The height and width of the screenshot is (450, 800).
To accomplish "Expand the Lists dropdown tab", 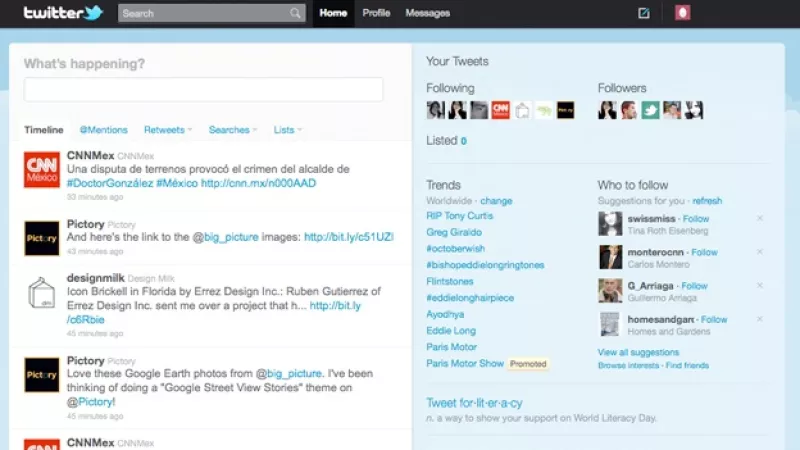I will (288, 130).
